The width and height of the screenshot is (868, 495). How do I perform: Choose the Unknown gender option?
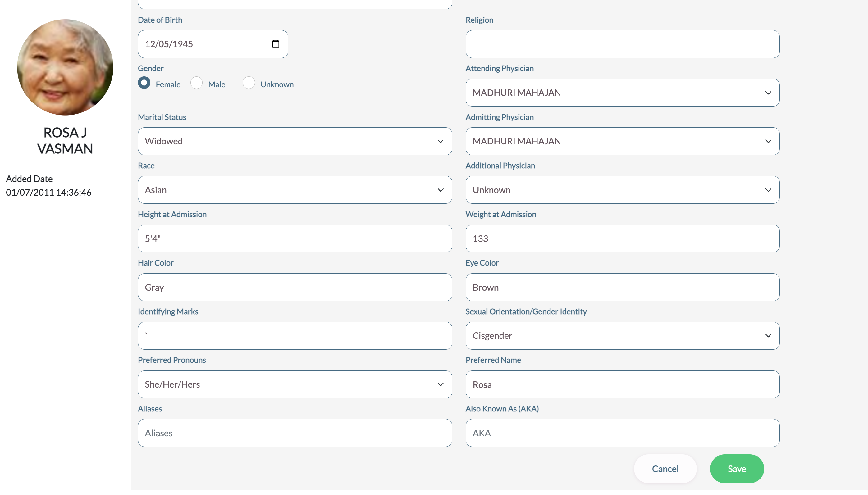click(x=249, y=83)
